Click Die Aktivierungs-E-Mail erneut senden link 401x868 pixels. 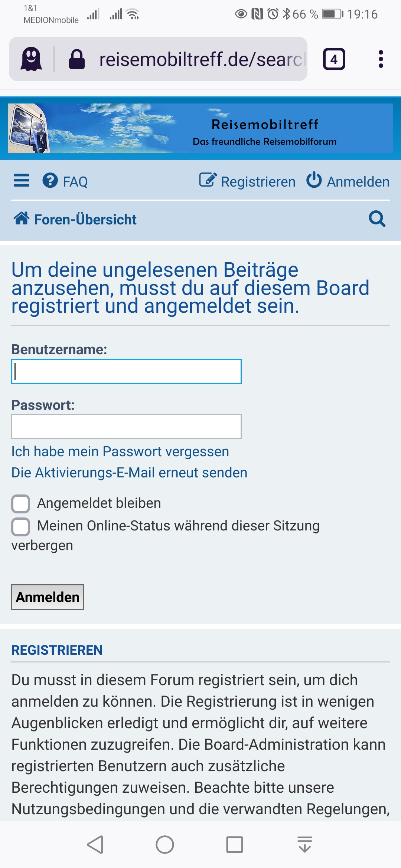[129, 473]
